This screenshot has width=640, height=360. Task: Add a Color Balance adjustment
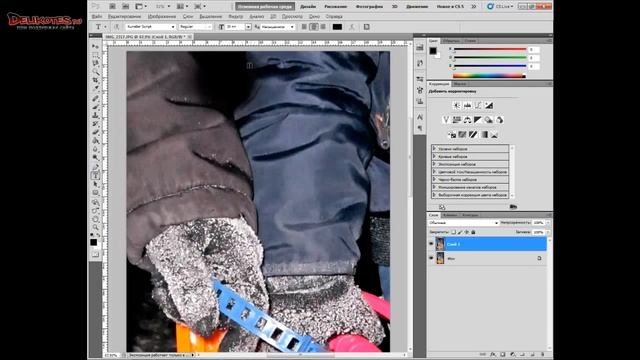467,120
